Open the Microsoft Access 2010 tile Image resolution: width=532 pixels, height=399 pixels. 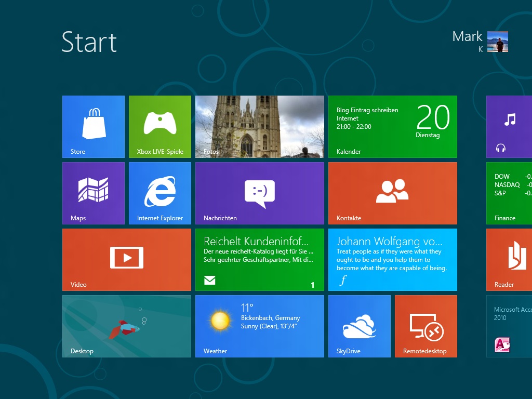(509, 326)
